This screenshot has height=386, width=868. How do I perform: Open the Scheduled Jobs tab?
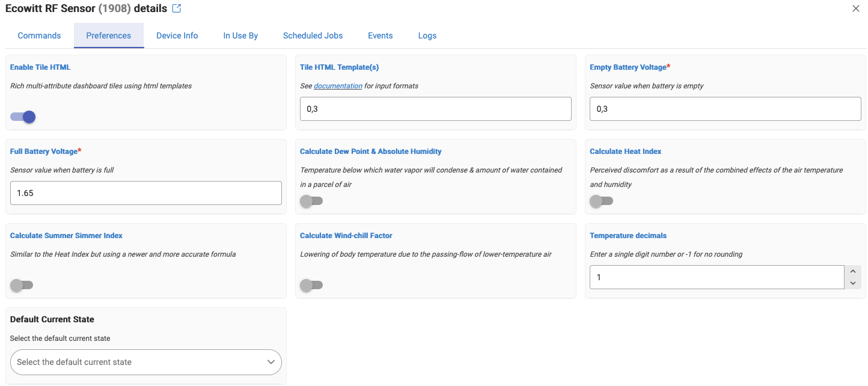[x=313, y=35]
